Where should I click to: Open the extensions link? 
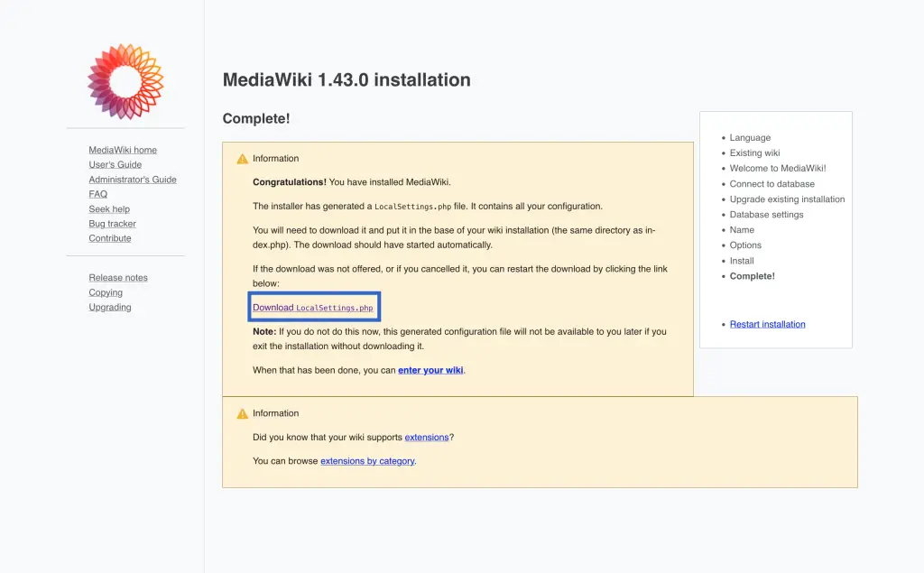pos(426,437)
